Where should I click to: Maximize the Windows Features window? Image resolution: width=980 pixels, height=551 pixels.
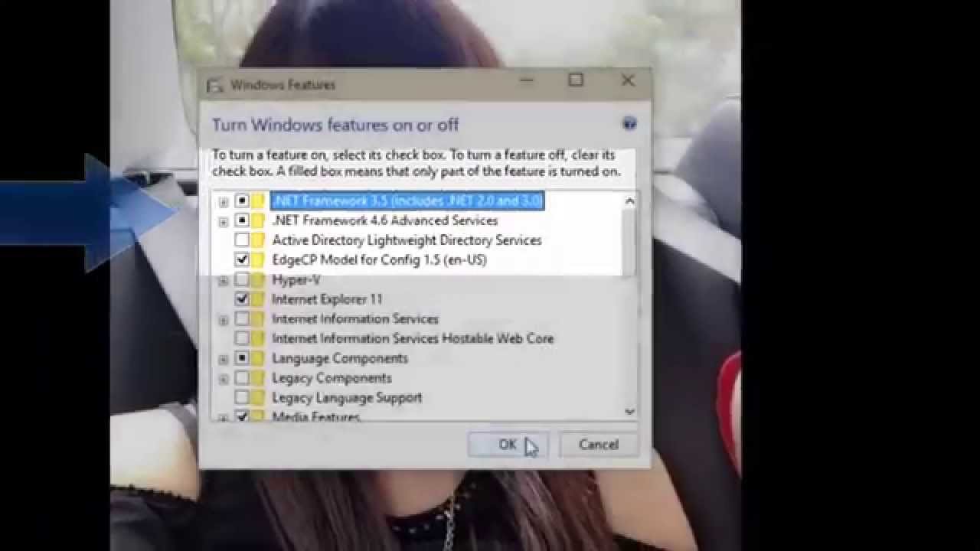click(x=576, y=80)
